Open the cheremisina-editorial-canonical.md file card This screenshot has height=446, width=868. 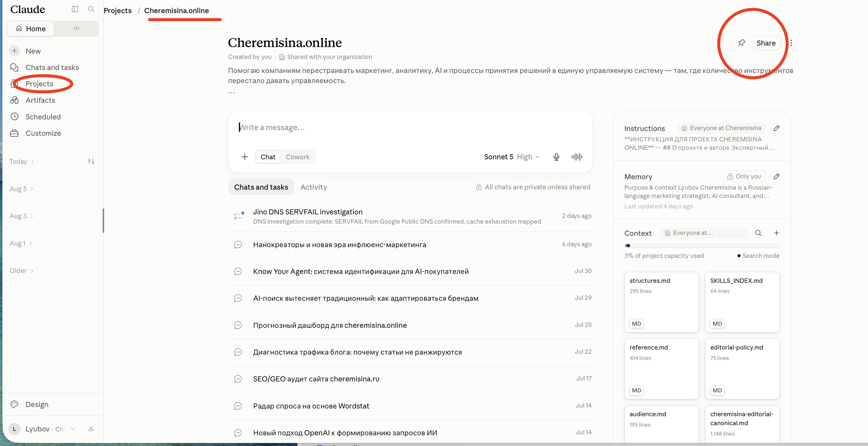click(742, 425)
